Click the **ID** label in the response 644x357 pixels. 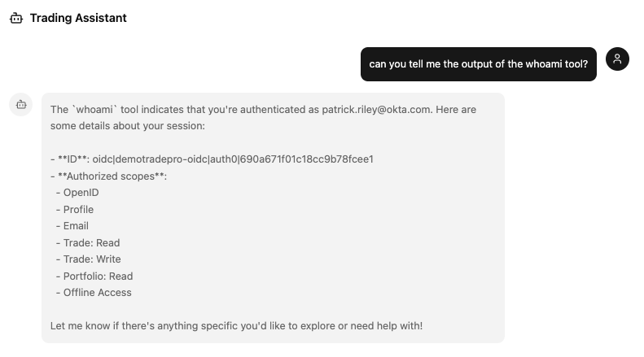pos(72,159)
